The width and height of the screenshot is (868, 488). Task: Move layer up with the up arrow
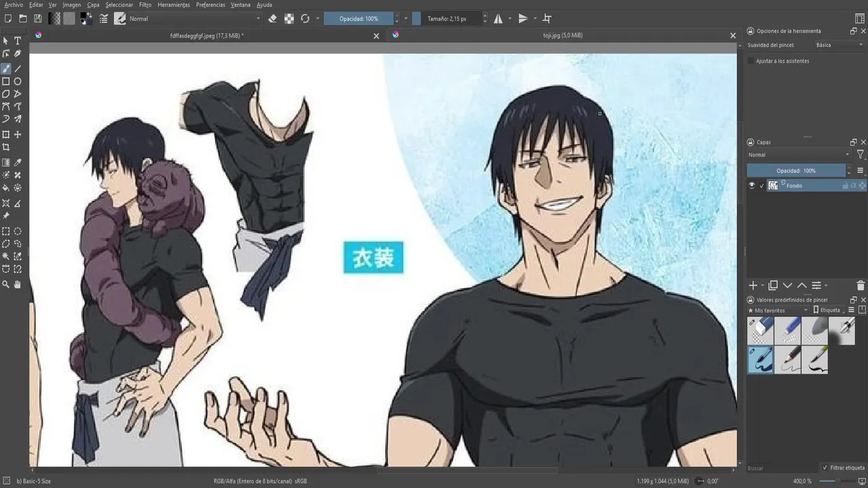pyautogui.click(x=802, y=285)
